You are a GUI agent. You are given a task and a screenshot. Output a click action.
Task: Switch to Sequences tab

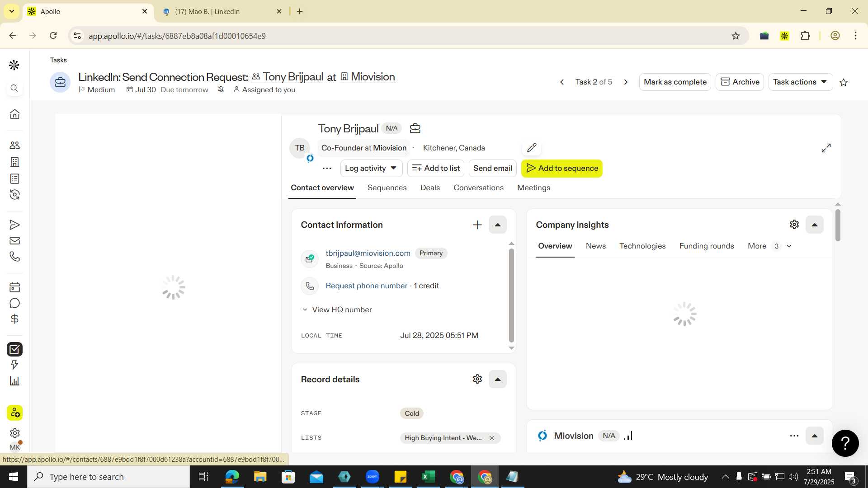(387, 188)
